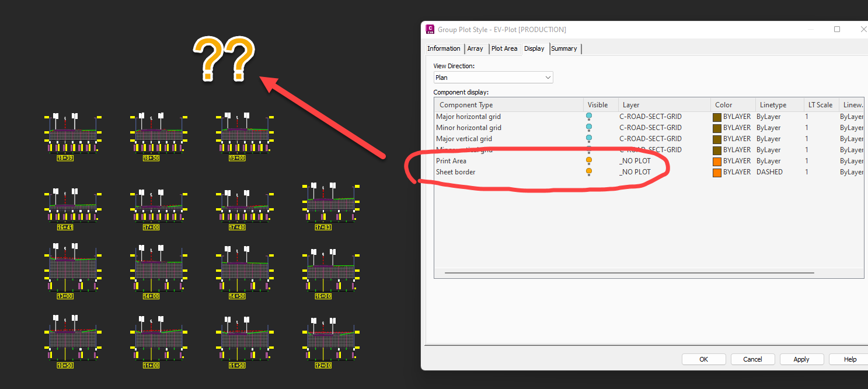
Task: Click the horizontal scrollbar below the component table
Action: tap(630, 272)
